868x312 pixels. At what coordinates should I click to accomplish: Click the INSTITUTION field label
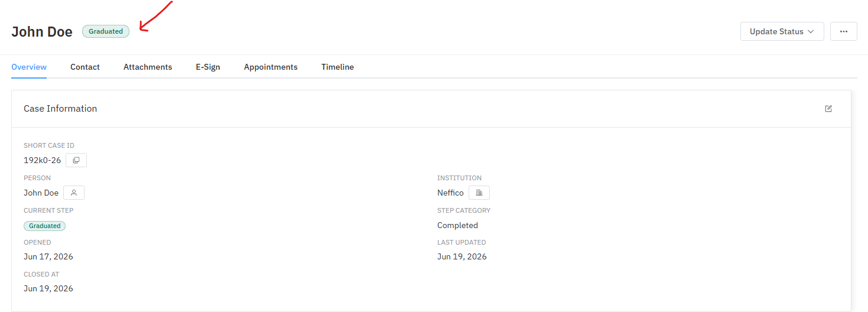(x=459, y=178)
